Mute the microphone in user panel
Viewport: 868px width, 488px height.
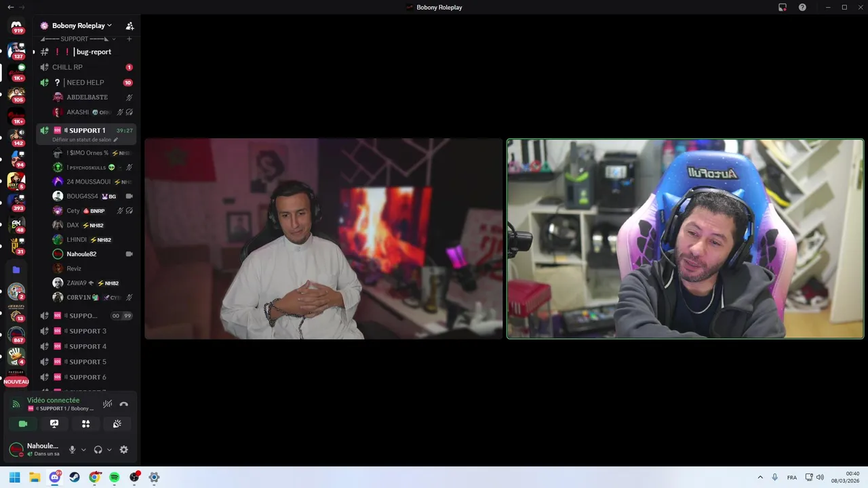(x=72, y=449)
